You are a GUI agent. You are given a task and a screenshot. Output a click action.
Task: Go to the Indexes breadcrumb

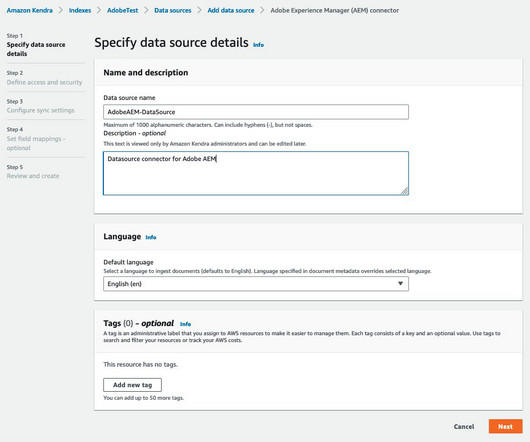tap(80, 10)
